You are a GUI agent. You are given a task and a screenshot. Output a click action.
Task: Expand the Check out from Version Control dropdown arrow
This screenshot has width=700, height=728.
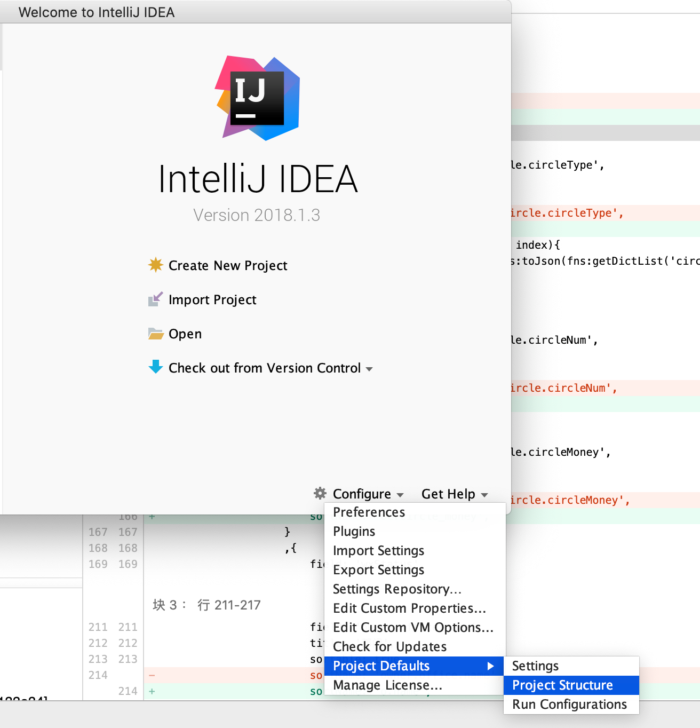[x=369, y=369]
